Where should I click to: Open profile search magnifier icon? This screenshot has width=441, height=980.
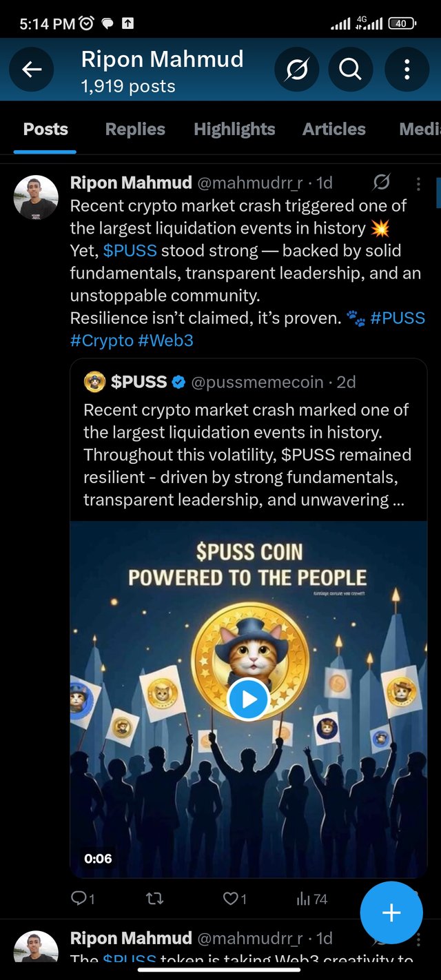click(350, 69)
